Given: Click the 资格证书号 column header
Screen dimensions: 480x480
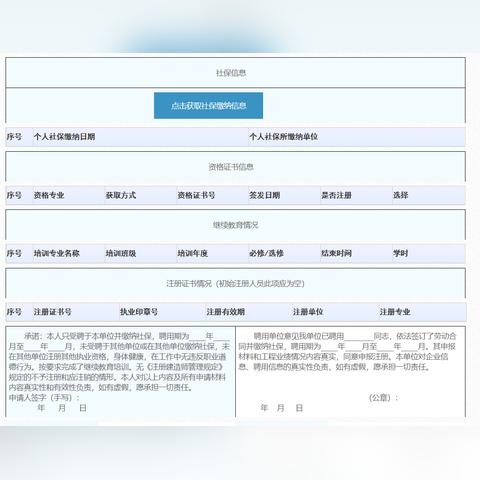Looking at the screenshot, I should 196,195.
